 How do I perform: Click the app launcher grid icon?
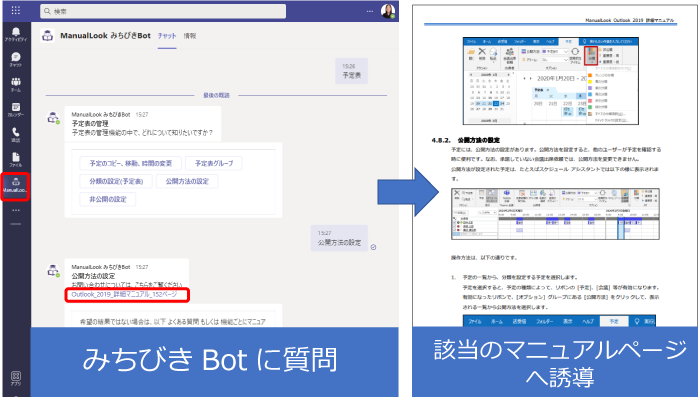tap(16, 9)
